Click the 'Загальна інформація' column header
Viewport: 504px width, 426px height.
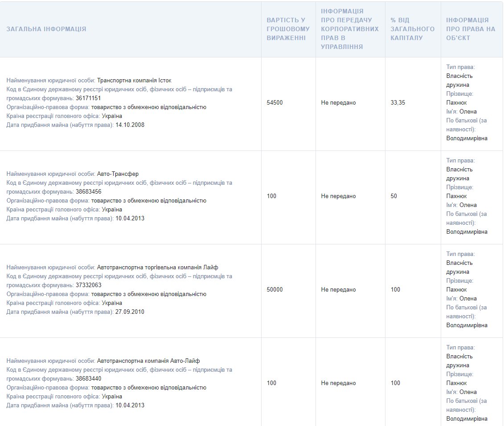point(46,29)
